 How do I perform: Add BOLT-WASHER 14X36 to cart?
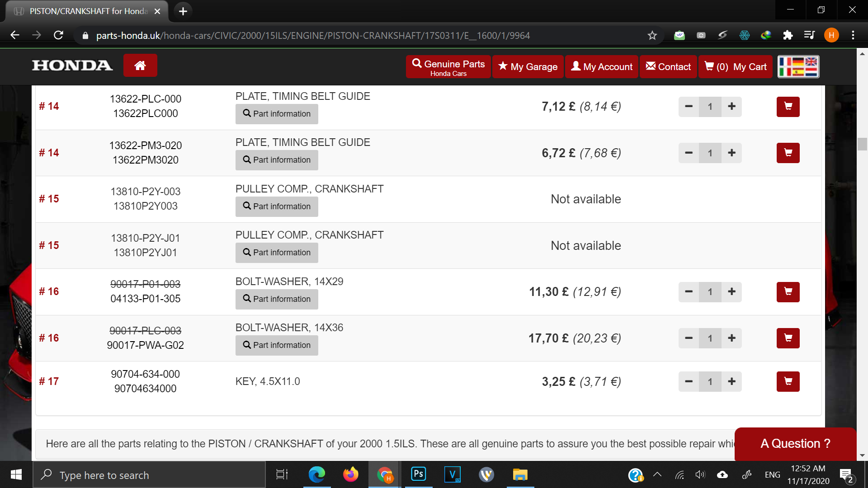[x=788, y=338]
